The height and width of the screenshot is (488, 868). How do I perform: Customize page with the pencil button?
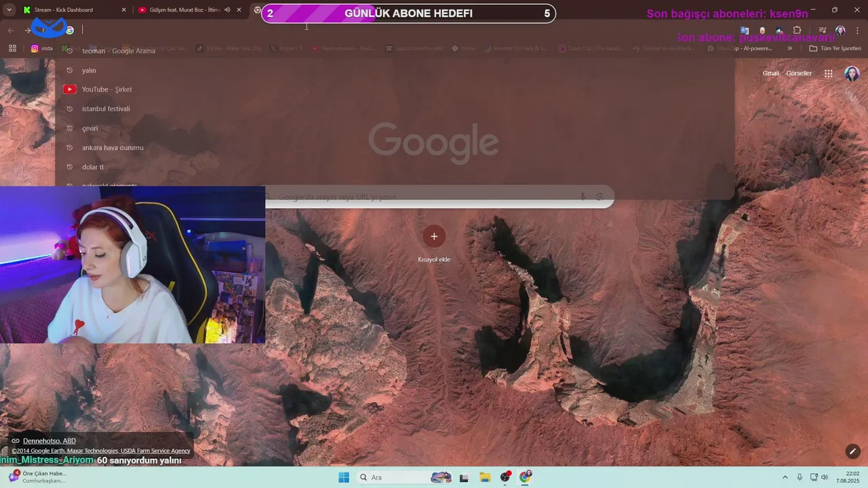point(852,451)
